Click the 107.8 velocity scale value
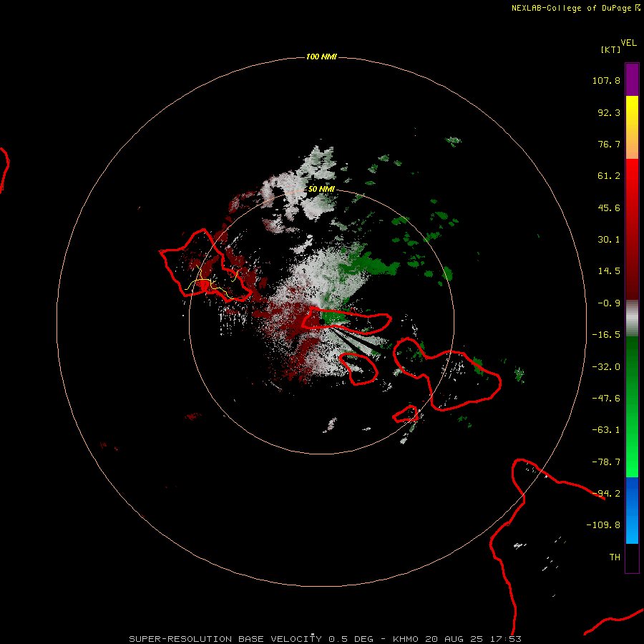644x644 pixels. (606, 80)
